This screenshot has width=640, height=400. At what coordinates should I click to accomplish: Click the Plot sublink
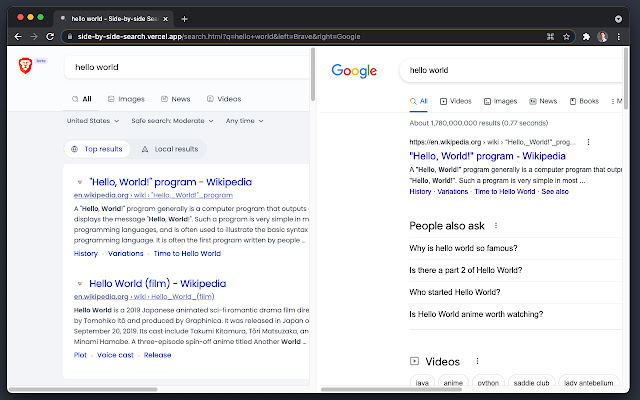click(80, 355)
